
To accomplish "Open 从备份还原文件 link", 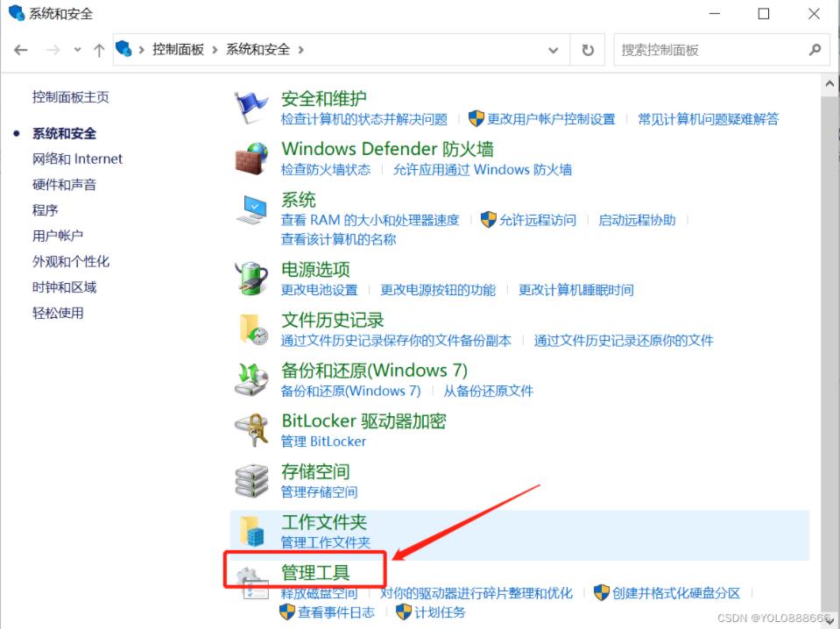I will coord(488,391).
